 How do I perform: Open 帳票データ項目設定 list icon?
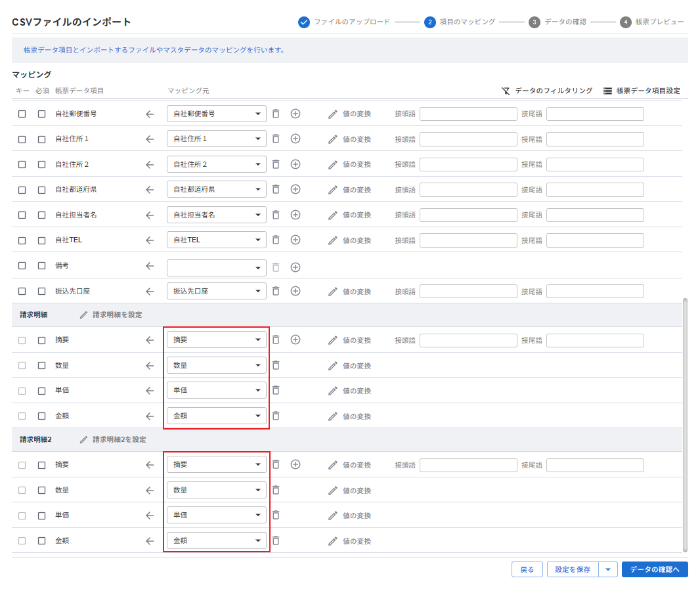tap(607, 91)
